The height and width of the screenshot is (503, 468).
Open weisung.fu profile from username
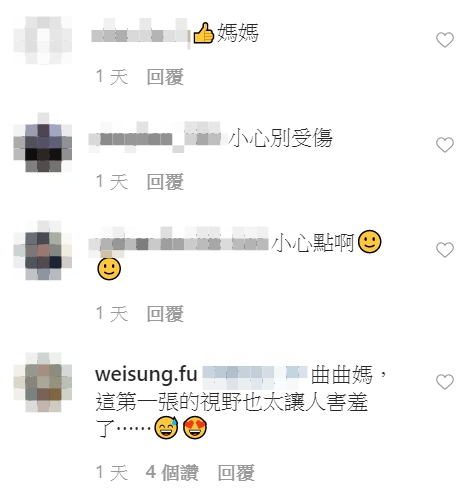click(x=146, y=374)
